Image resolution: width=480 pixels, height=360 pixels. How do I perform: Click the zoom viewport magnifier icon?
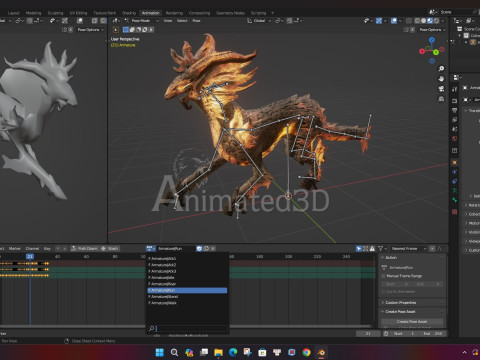click(441, 69)
